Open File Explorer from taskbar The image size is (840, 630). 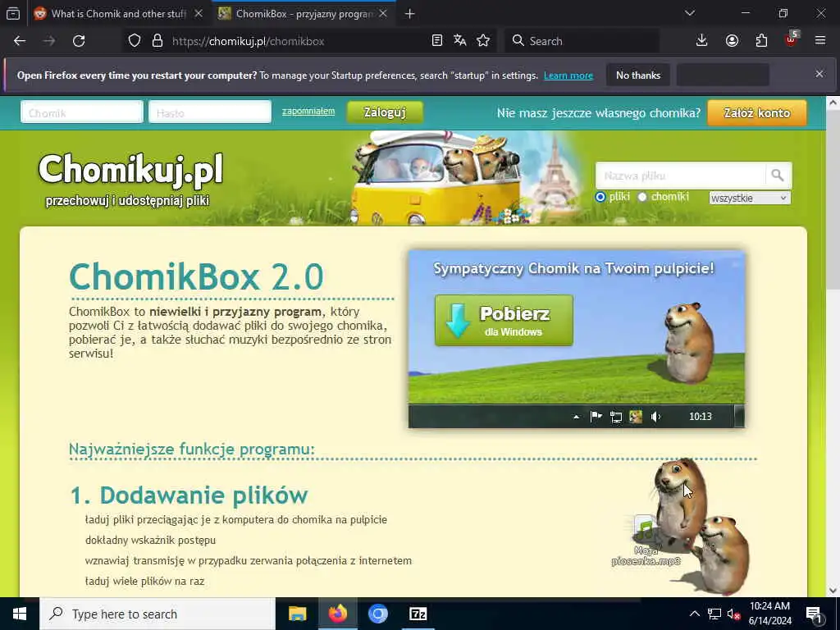[297, 614]
